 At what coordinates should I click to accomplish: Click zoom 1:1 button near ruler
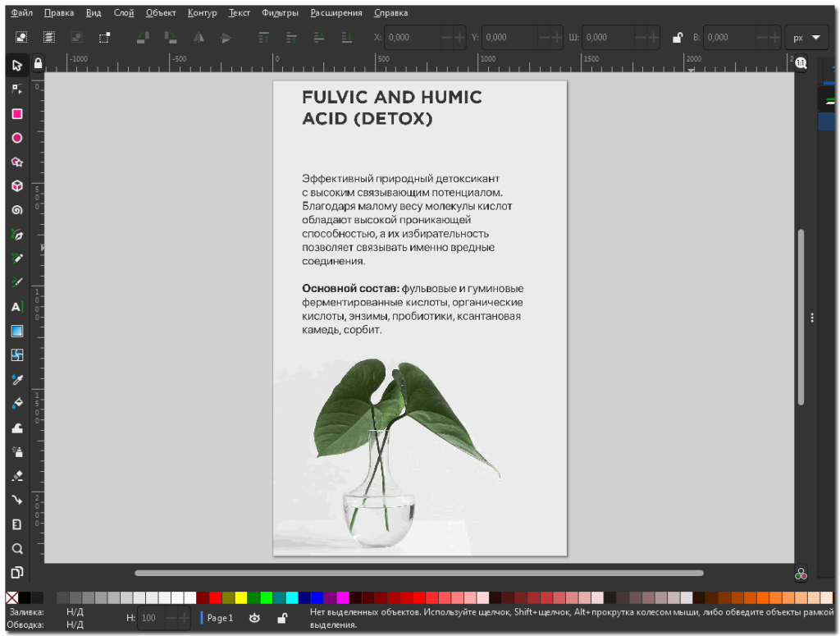click(x=801, y=63)
